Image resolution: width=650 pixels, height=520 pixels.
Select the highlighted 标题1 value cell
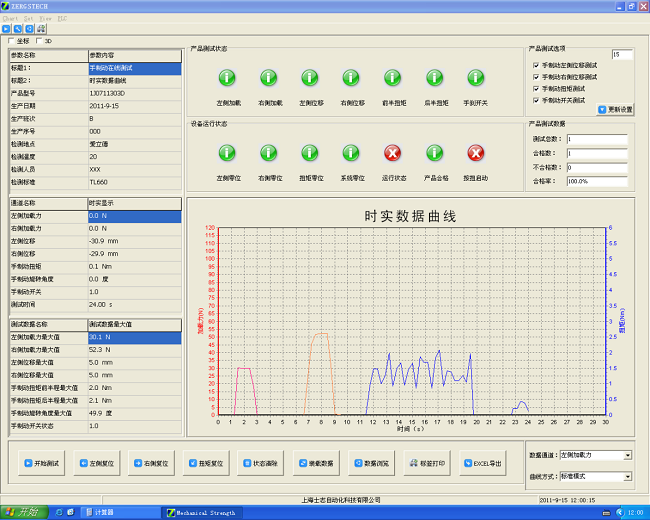click(135, 68)
